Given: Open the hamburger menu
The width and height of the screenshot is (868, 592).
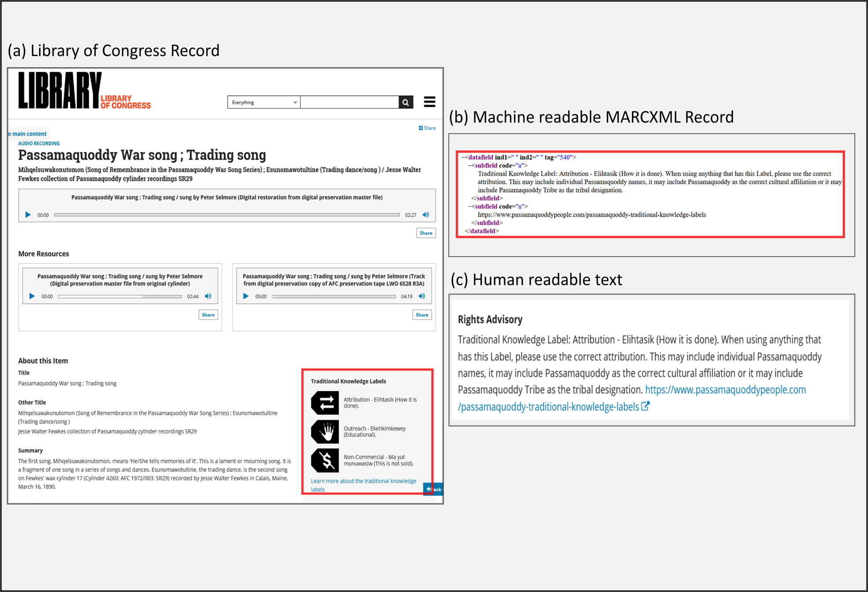Looking at the screenshot, I should [x=429, y=102].
